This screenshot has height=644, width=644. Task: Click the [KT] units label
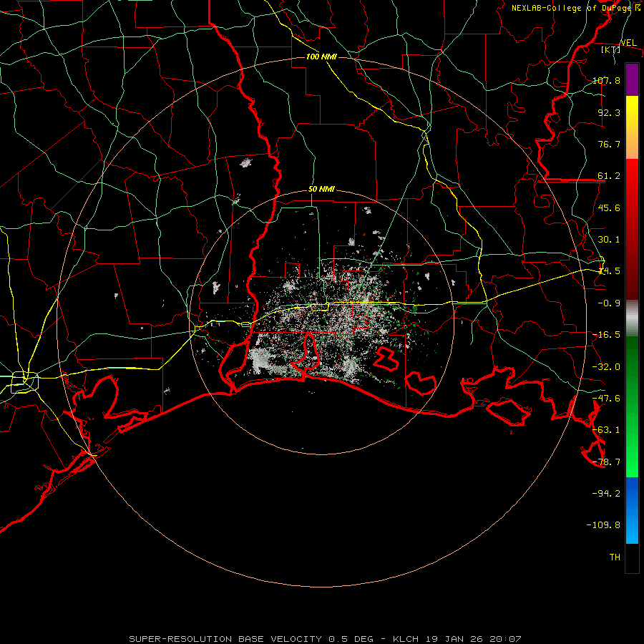point(610,49)
